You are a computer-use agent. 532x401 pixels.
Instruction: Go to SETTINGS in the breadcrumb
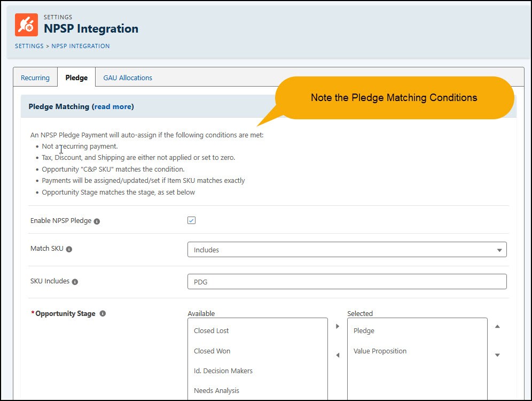tap(29, 46)
